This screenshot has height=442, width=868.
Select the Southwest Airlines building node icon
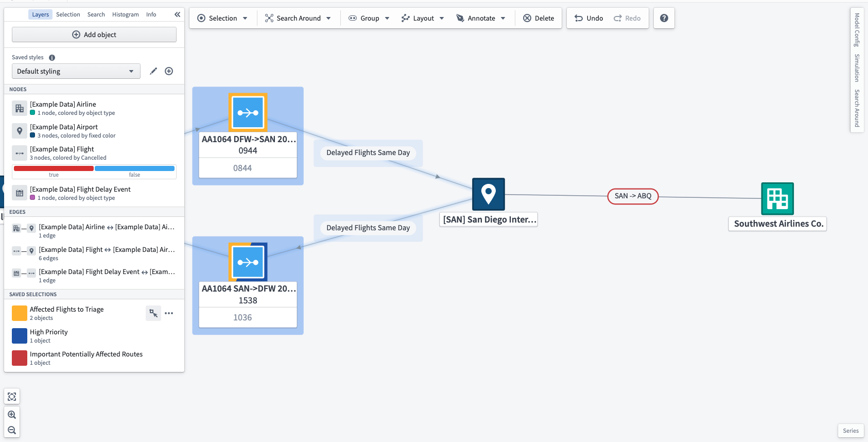pos(777,199)
